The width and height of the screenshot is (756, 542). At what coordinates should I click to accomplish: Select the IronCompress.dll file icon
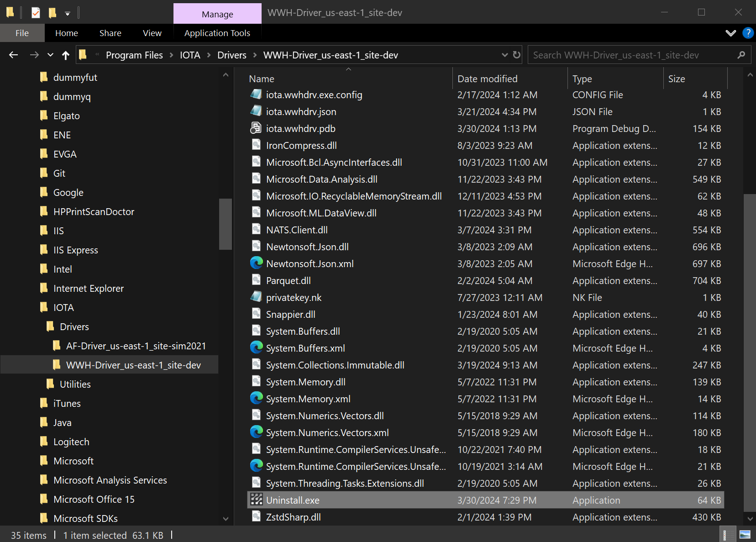coord(256,145)
